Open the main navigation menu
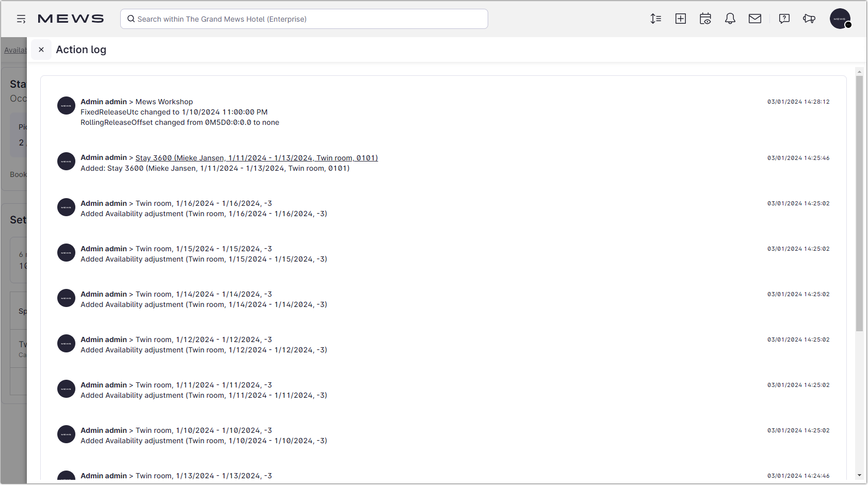The width and height of the screenshot is (868, 485). (x=21, y=19)
